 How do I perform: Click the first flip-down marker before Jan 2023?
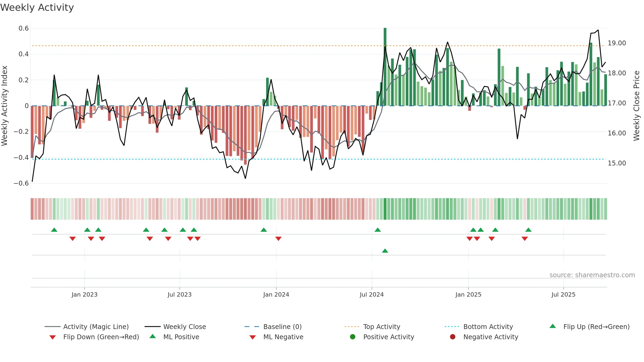(x=72, y=239)
